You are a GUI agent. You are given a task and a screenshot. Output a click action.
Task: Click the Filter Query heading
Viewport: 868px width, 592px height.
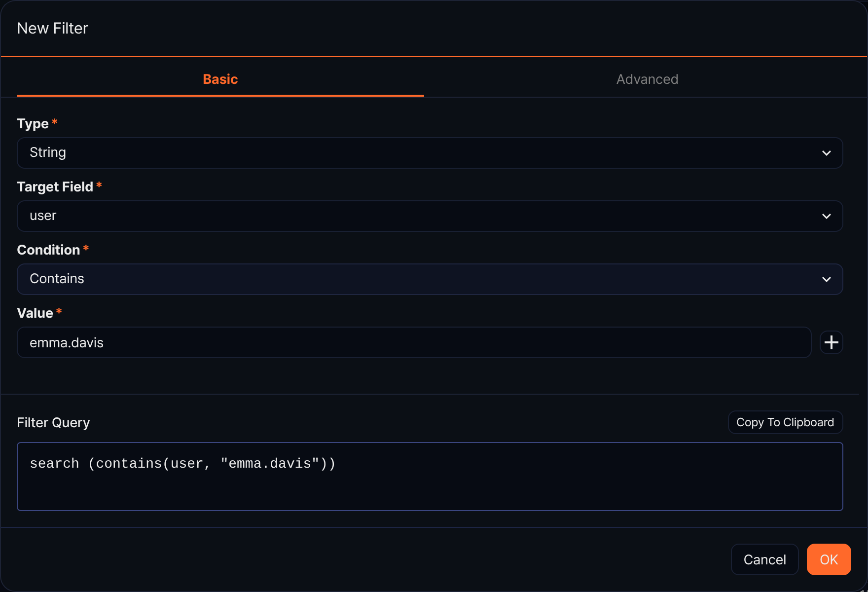point(53,423)
